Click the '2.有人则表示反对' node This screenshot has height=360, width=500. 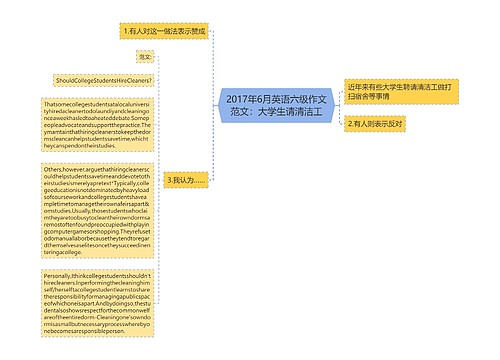pyautogui.click(x=375, y=124)
